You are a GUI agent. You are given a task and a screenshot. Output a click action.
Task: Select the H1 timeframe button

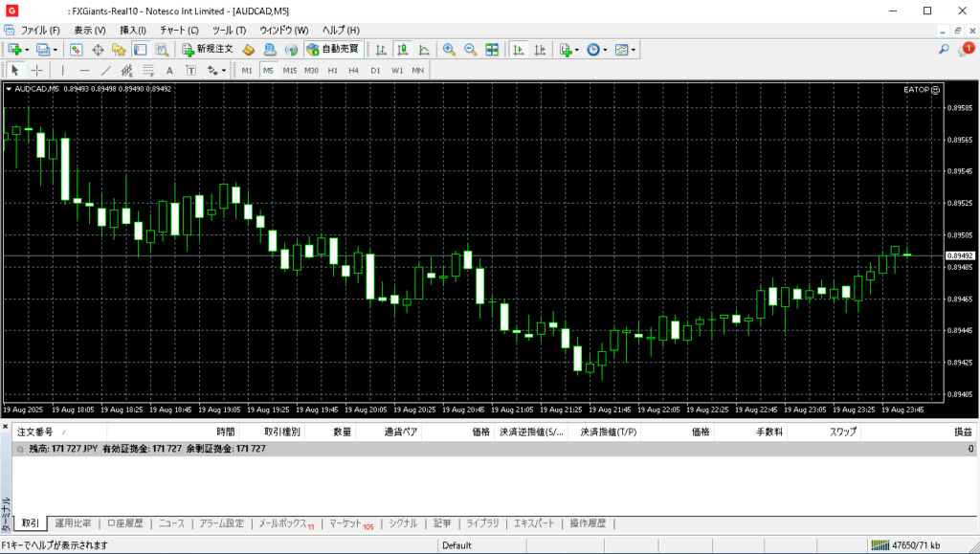click(332, 70)
